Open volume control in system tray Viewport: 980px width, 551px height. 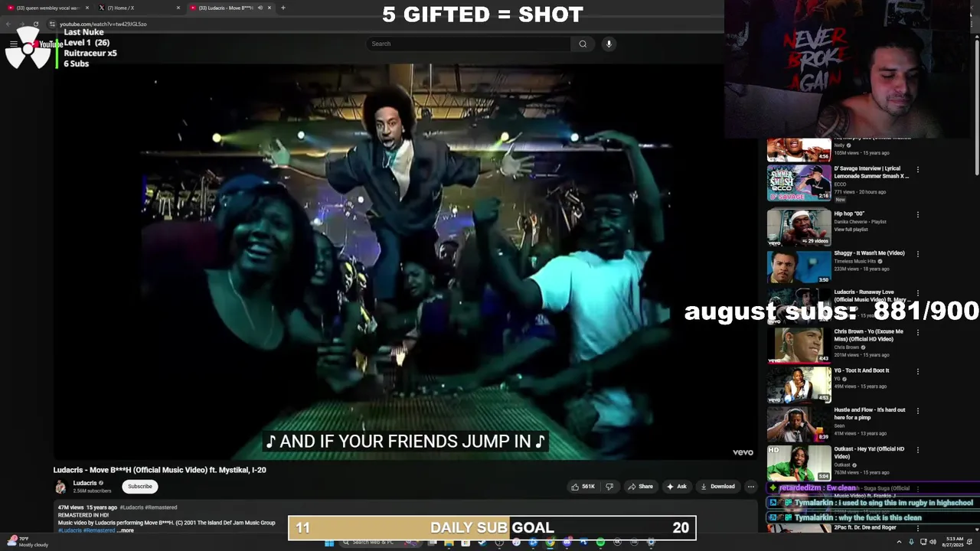tap(933, 543)
